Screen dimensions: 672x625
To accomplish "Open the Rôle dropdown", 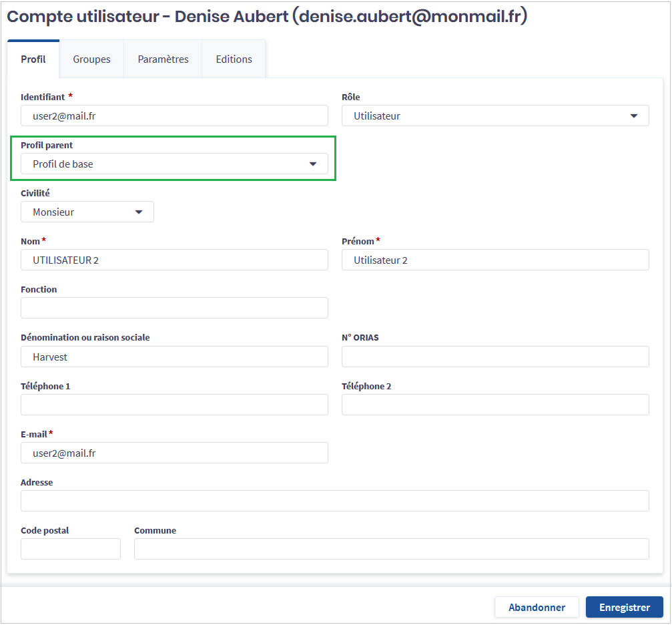I will tap(494, 116).
